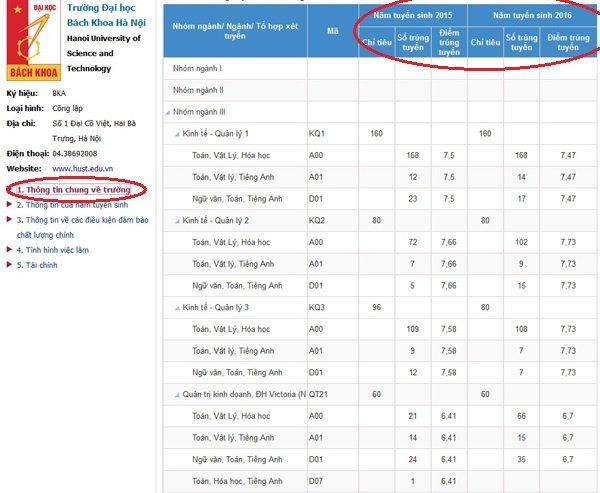Collapse the 'Kinh tế - Quản lý 1' row

(x=178, y=134)
